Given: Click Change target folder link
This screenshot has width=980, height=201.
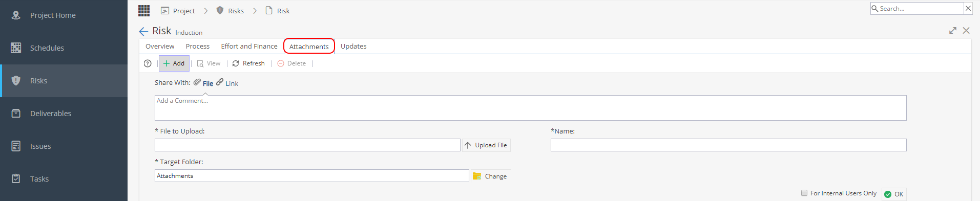Looking at the screenshot, I should [496, 176].
